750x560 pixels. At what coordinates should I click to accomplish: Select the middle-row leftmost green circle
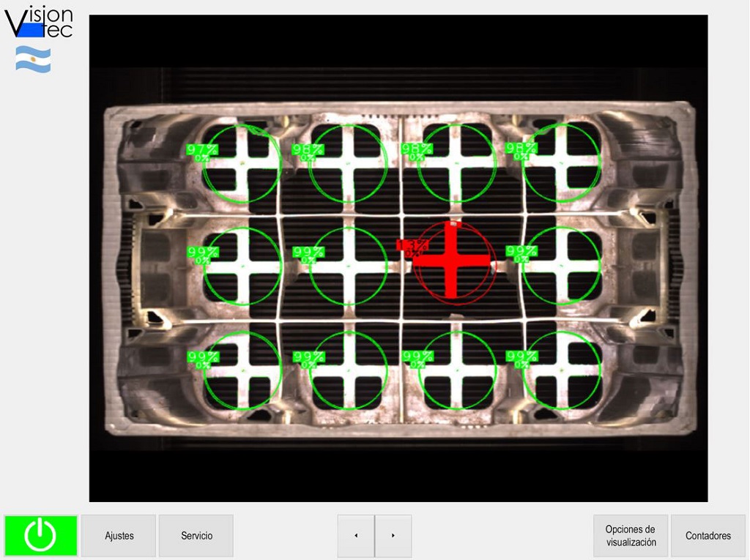[x=242, y=265]
